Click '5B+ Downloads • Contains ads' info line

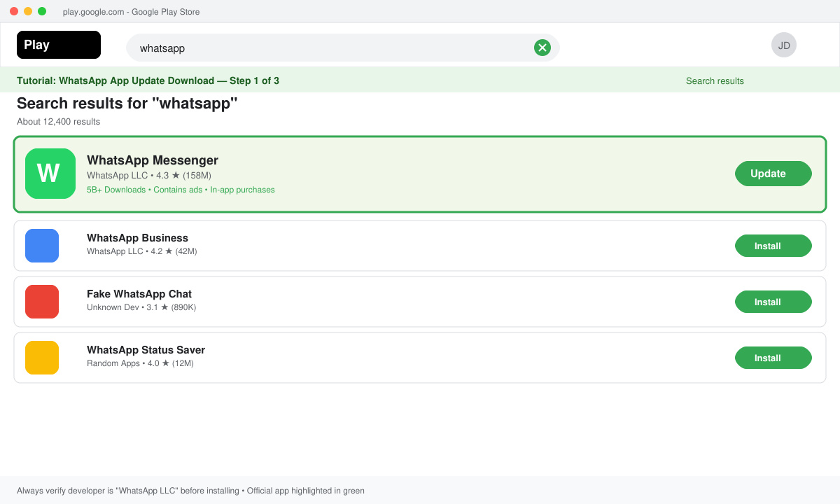[x=181, y=190]
